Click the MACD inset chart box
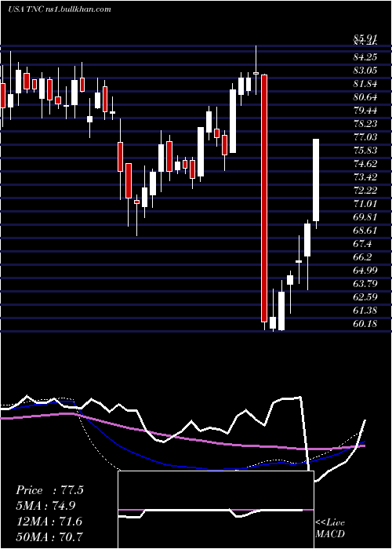The width and height of the screenshot is (392, 549). click(216, 510)
